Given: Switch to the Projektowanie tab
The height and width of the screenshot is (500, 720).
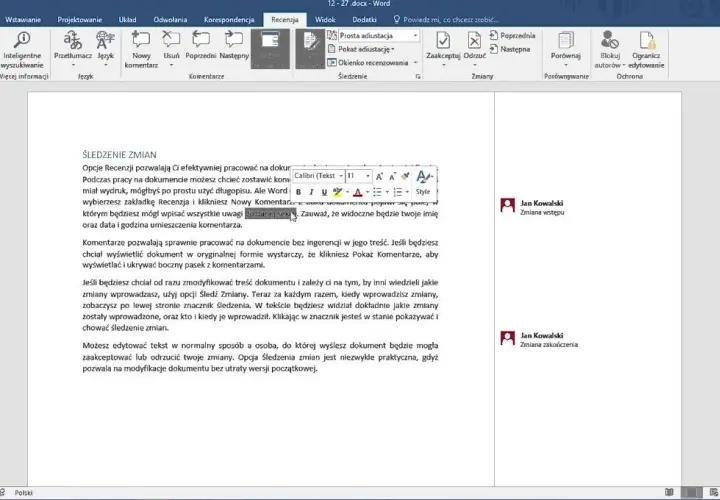Looking at the screenshot, I should (x=79, y=20).
